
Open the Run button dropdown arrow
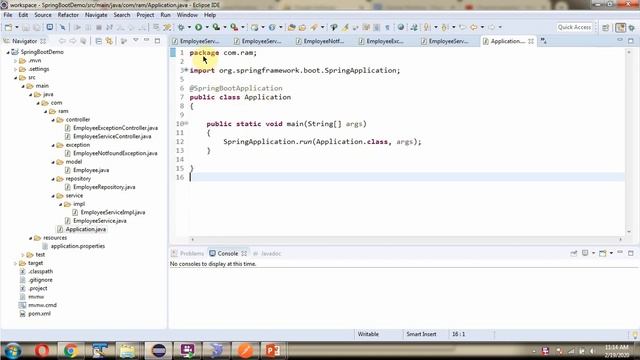(207, 27)
